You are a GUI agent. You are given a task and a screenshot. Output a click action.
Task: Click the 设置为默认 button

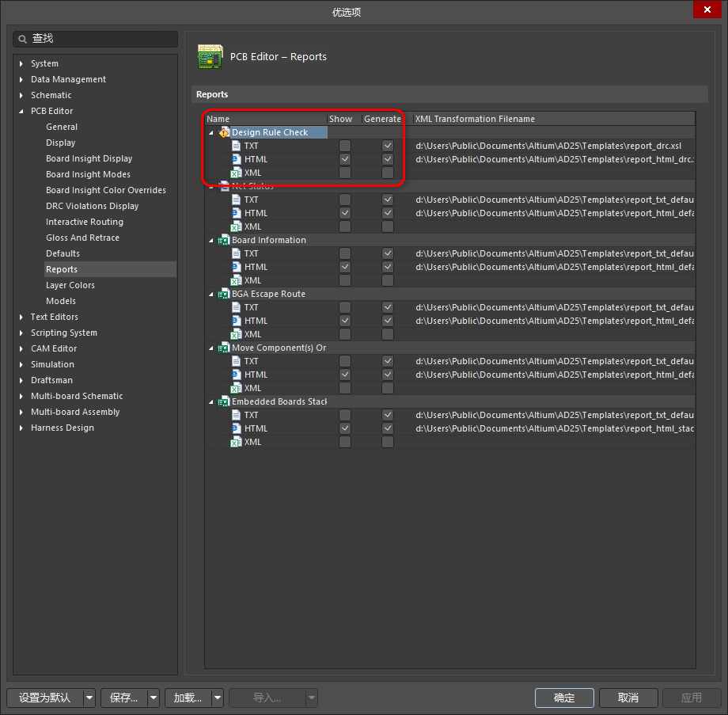(45, 698)
